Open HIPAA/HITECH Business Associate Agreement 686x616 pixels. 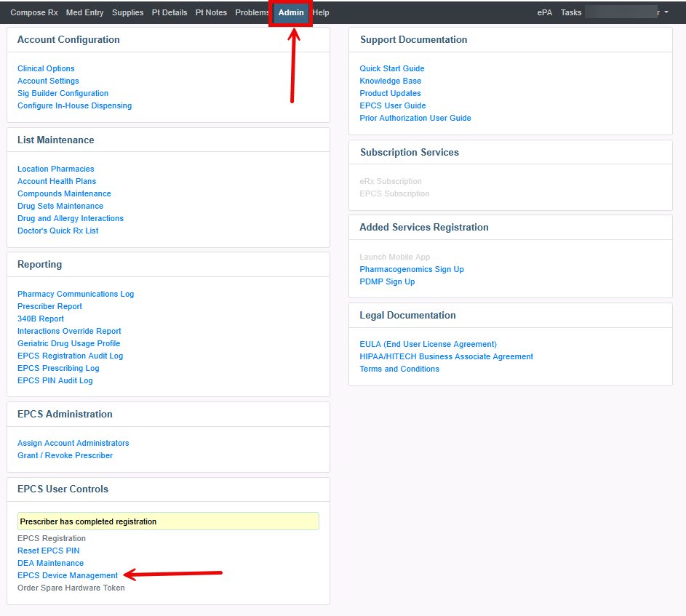click(x=446, y=356)
